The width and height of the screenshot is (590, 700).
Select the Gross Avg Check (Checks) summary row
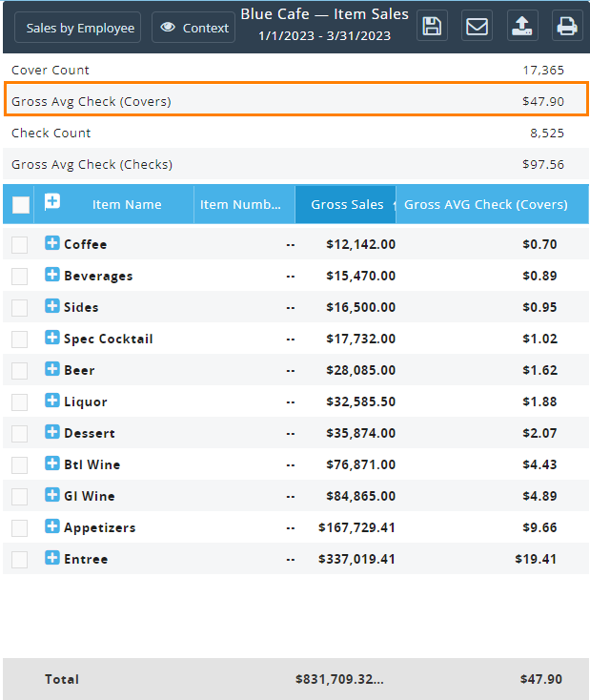coord(295,164)
